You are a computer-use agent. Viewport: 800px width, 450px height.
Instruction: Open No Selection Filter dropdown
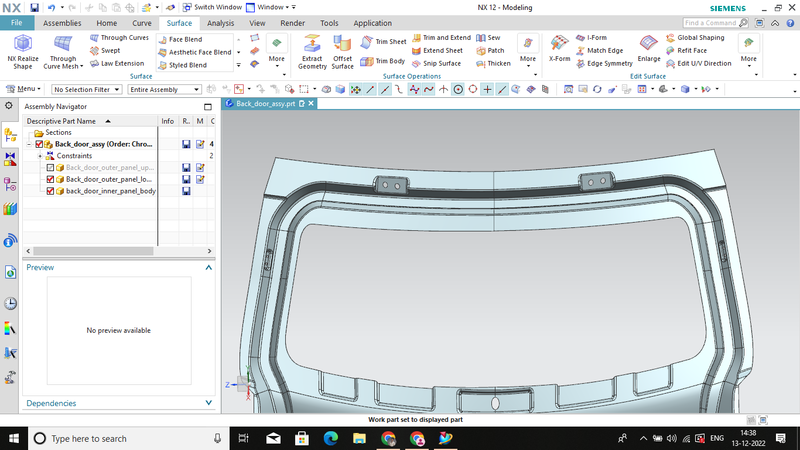(86, 89)
